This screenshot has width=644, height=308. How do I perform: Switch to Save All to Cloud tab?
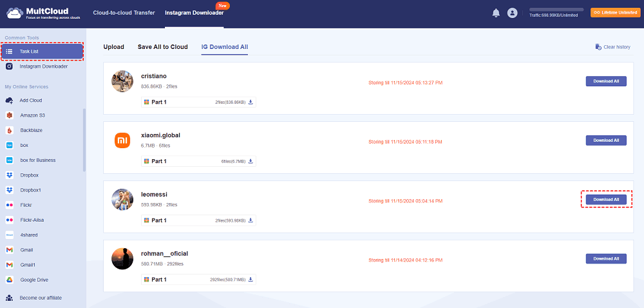(163, 47)
